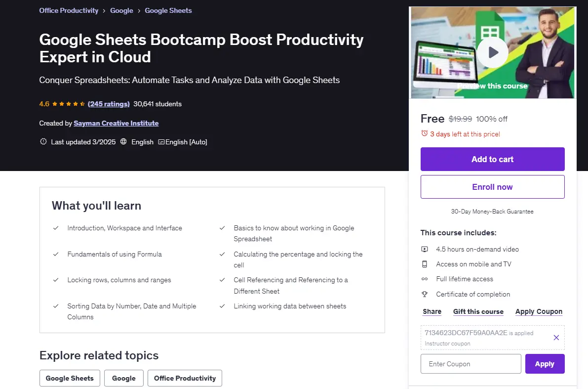Screen dimensions: 588x389
Task: Open Office Productivity breadcrumb
Action: (69, 10)
